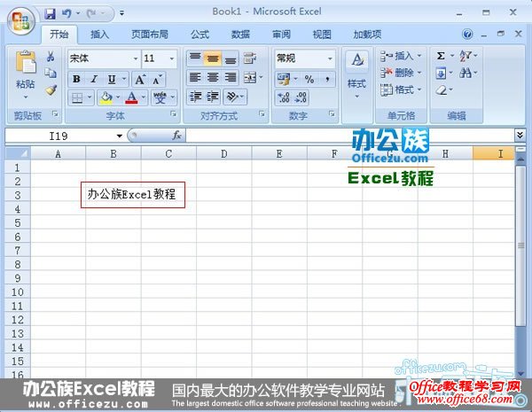Viewport: 532px width, 412px height.
Task: Click the cell borders icon
Action: pos(77,98)
